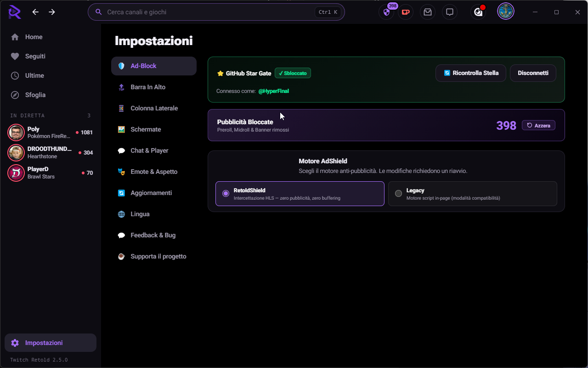This screenshot has width=588, height=368.
Task: Open DROODTHUND live Hearthstone channel
Action: tap(51, 153)
